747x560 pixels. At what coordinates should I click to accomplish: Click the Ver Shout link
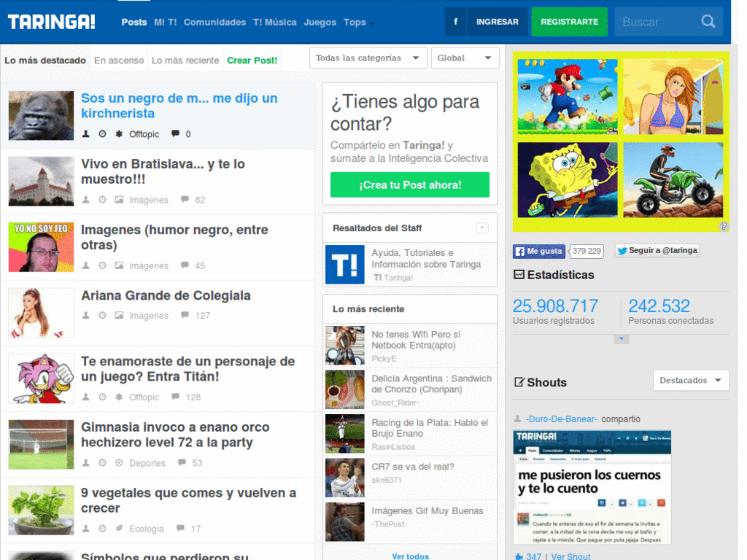pos(570,556)
